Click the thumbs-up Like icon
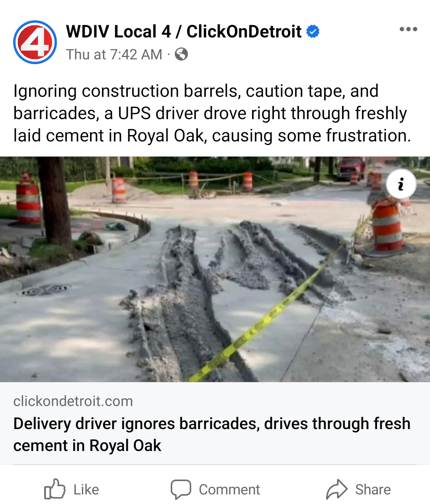The image size is (430, 504). click(55, 489)
